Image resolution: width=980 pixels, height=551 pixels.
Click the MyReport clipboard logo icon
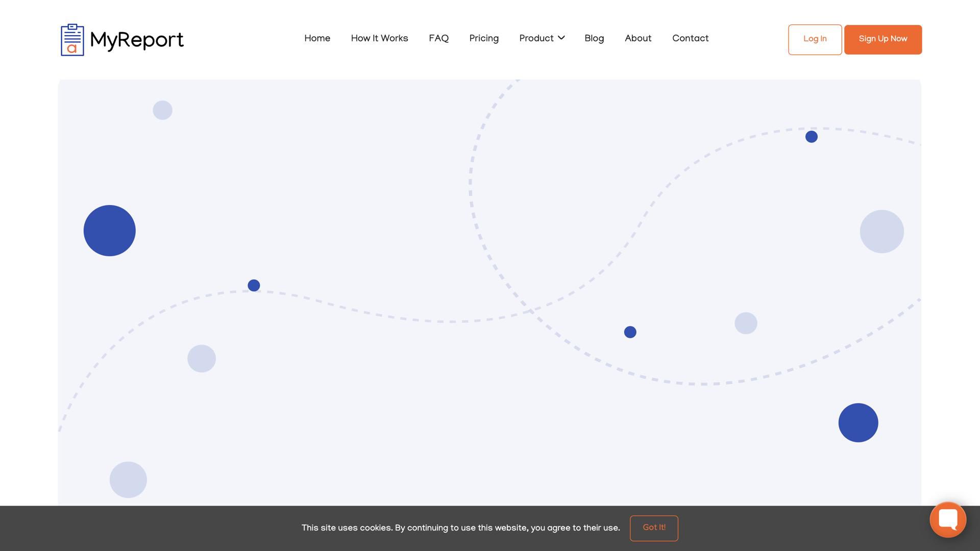click(x=72, y=40)
